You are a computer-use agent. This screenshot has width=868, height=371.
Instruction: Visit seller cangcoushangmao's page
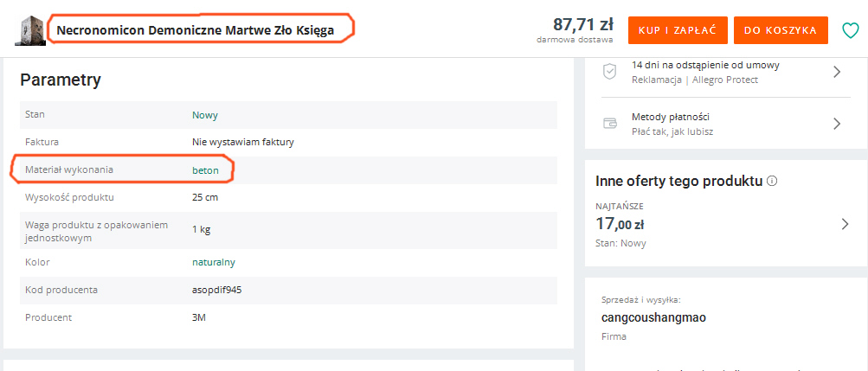[x=653, y=317]
